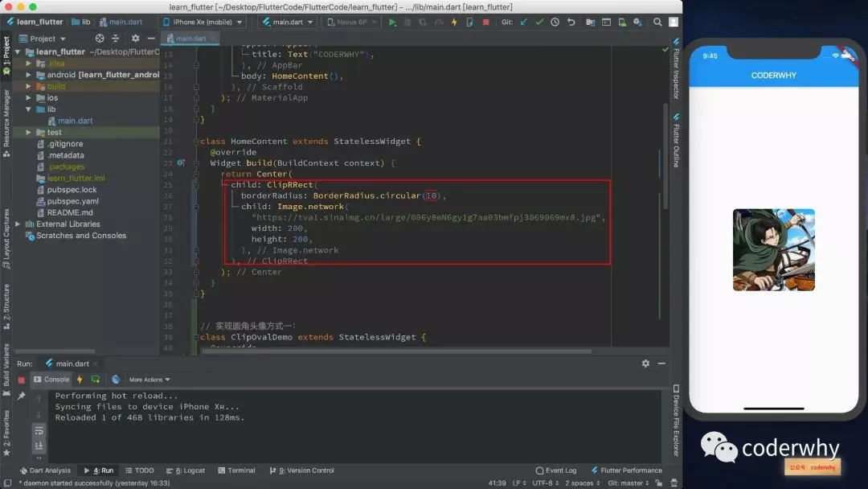The image size is (868, 489).
Task: Open SDK Manager icon in toolbar
Action: pos(637,23)
